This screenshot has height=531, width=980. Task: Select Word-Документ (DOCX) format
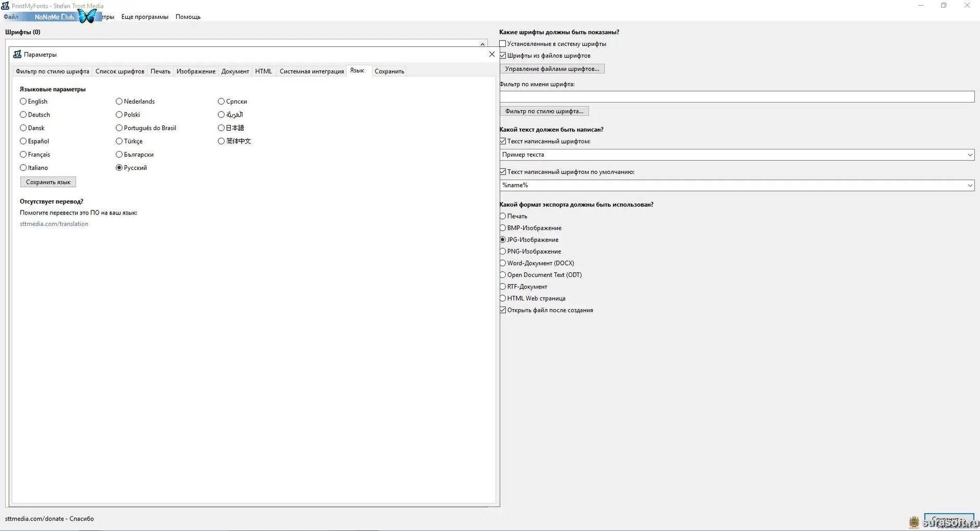537,263
